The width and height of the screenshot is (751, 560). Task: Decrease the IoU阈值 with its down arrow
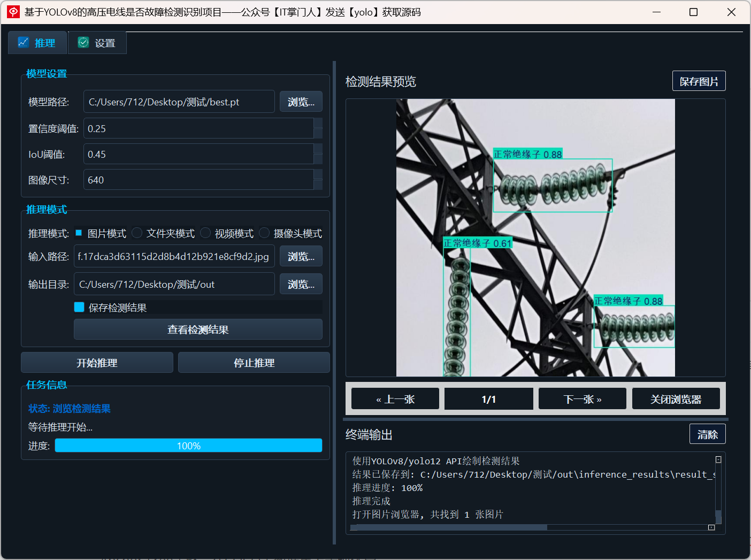[318, 159]
